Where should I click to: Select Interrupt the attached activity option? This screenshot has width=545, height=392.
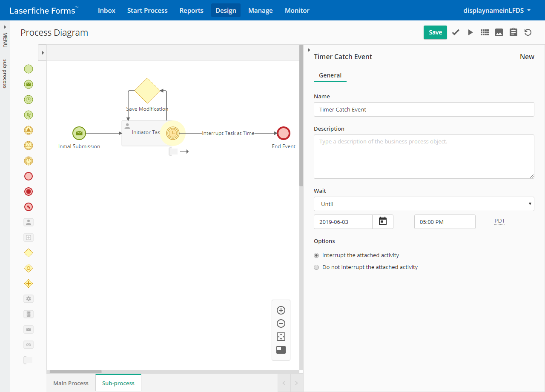(316, 255)
